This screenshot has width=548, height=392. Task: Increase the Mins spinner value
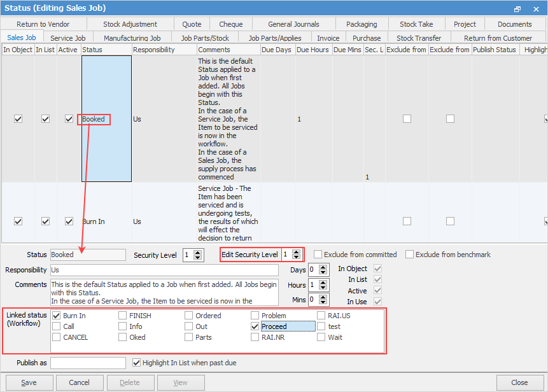tap(324, 297)
